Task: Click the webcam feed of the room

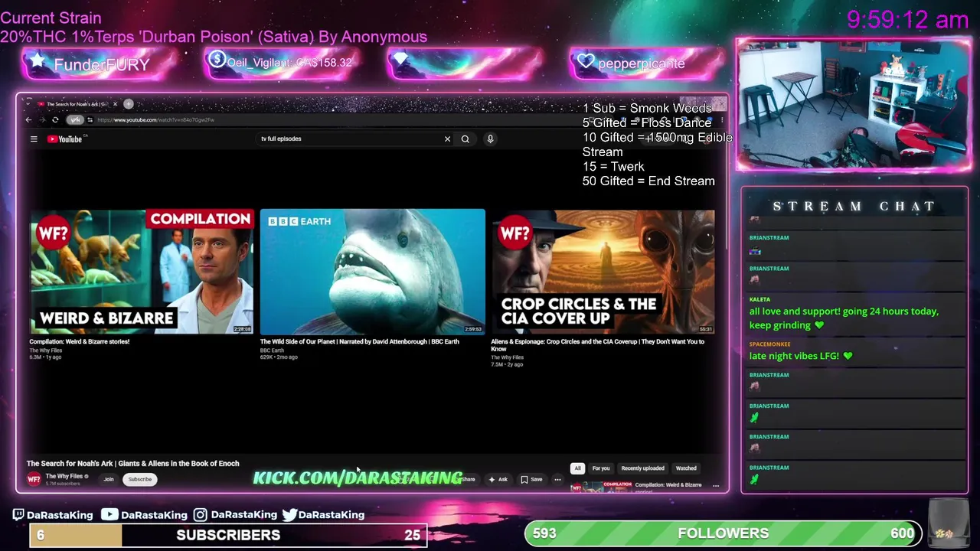Action: click(853, 104)
